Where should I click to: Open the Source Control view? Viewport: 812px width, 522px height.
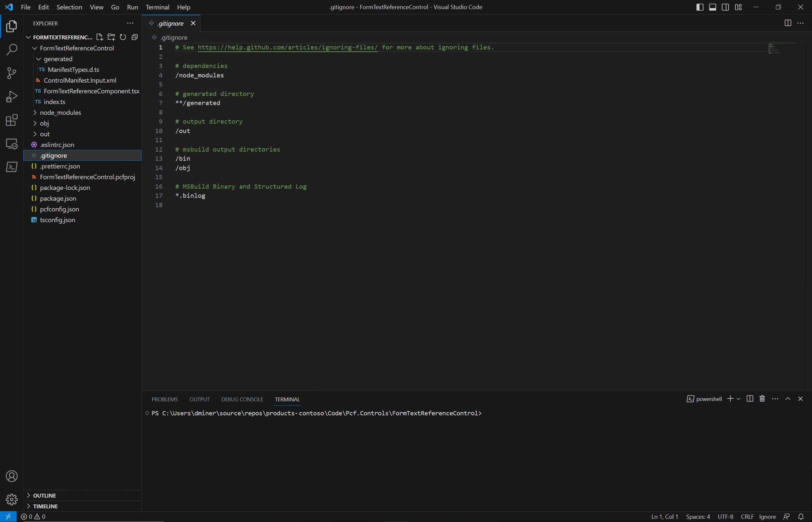click(11, 73)
